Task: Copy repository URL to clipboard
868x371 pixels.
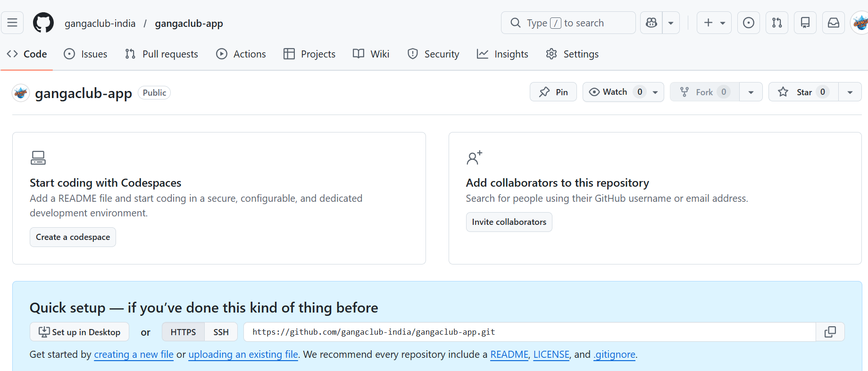Action: coord(830,332)
